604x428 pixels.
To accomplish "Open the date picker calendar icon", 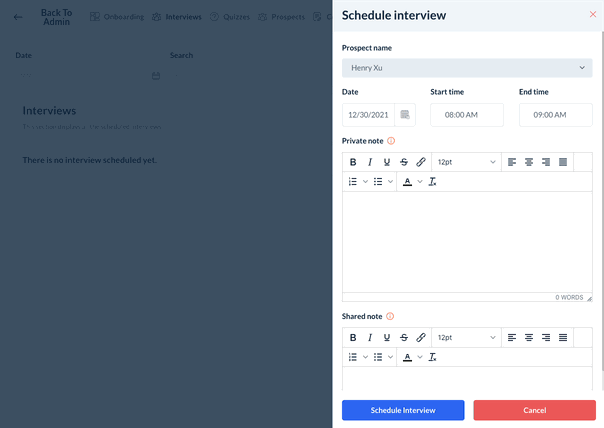I will point(405,115).
